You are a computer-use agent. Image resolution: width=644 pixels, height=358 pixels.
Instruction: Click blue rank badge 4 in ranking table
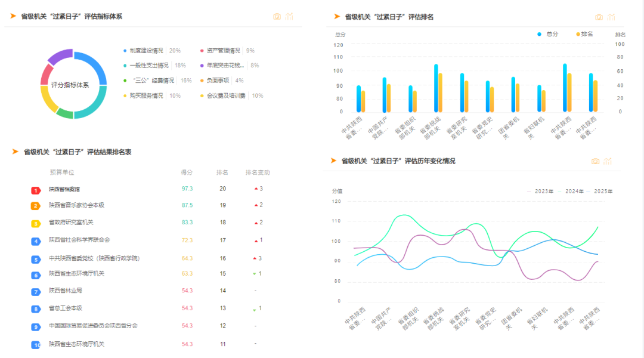36,241
